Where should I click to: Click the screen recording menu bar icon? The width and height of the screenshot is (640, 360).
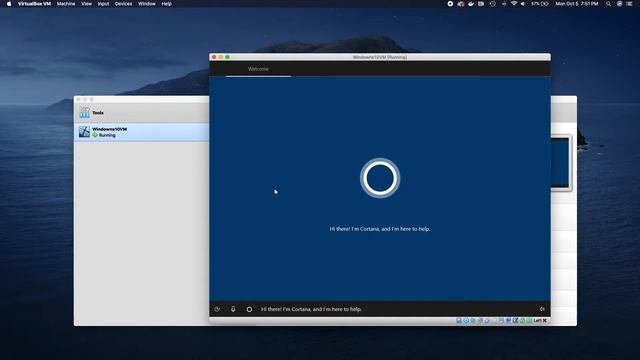point(450,4)
